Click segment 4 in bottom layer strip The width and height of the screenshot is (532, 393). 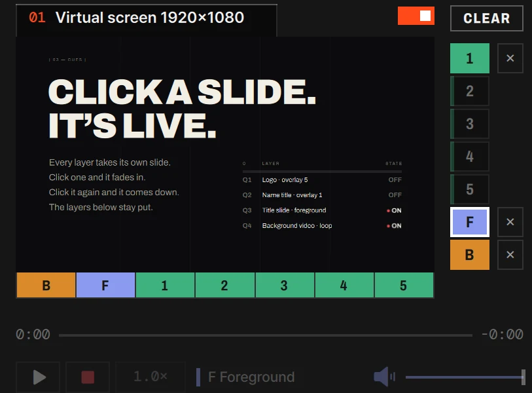tap(344, 285)
